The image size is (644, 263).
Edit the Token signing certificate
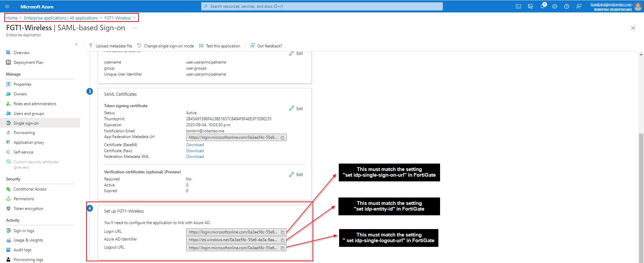click(296, 109)
